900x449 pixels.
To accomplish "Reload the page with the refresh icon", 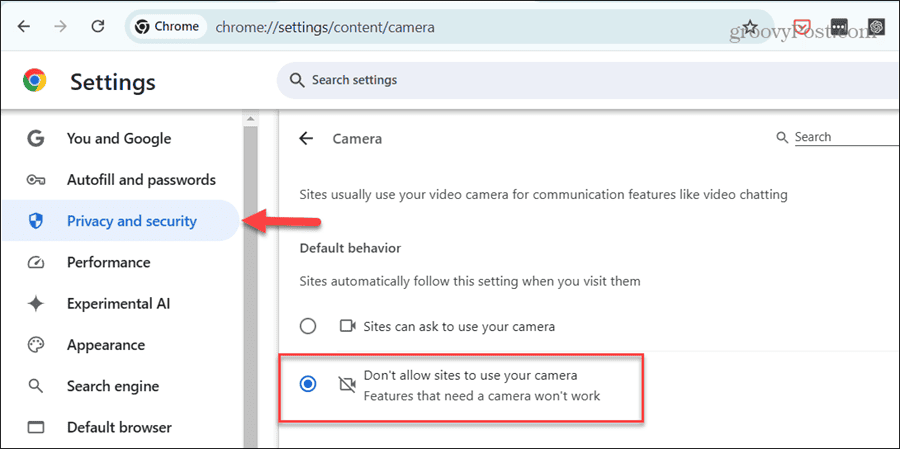I will (98, 27).
